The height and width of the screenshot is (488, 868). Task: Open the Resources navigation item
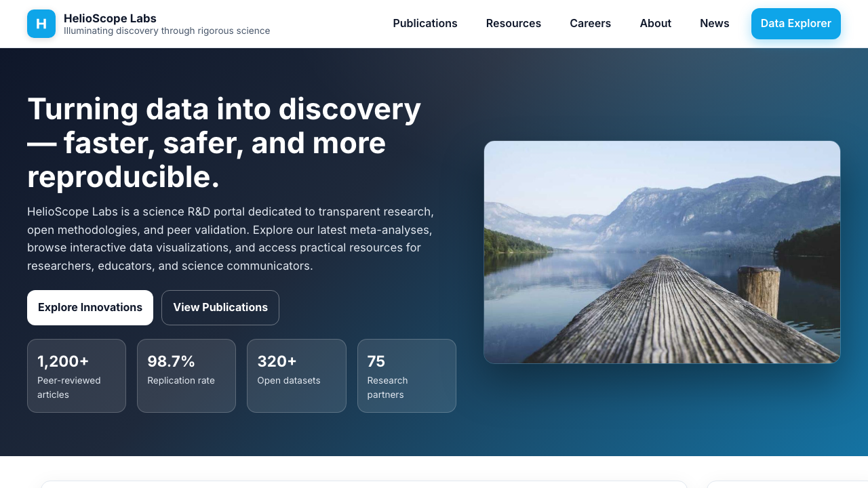click(x=513, y=23)
